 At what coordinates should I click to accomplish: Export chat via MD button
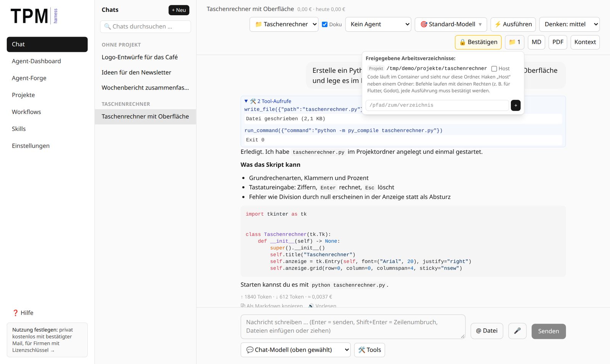[536, 42]
